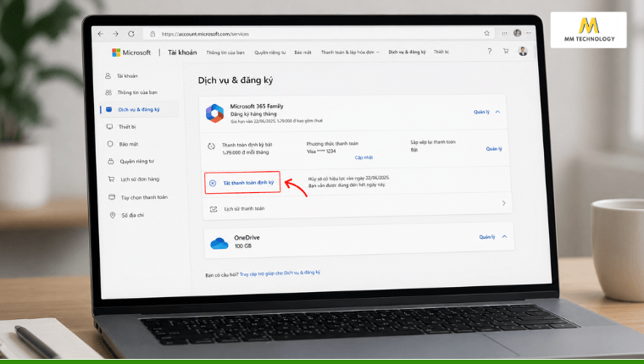Click Cập nhật payment method link

(x=364, y=157)
